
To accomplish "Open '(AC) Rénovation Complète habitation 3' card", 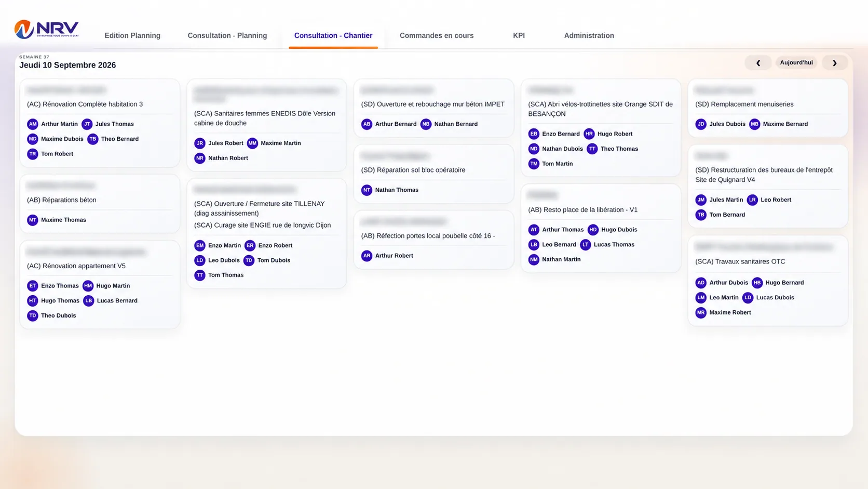I will point(100,123).
